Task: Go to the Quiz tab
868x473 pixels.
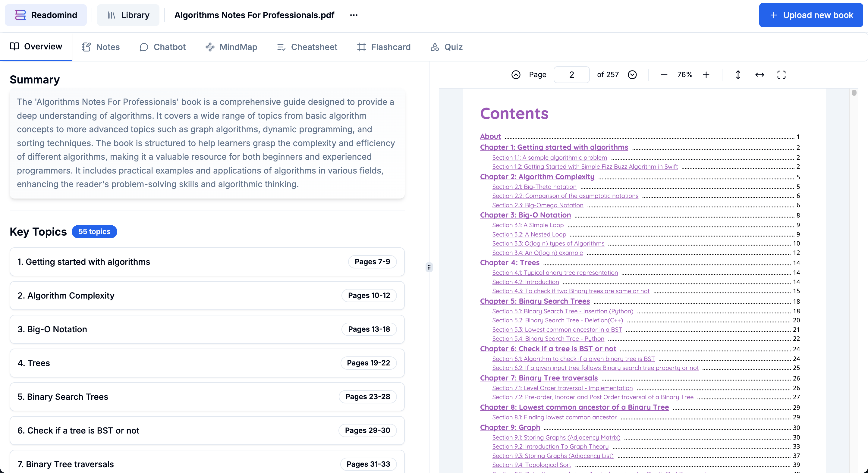Action: (446, 47)
